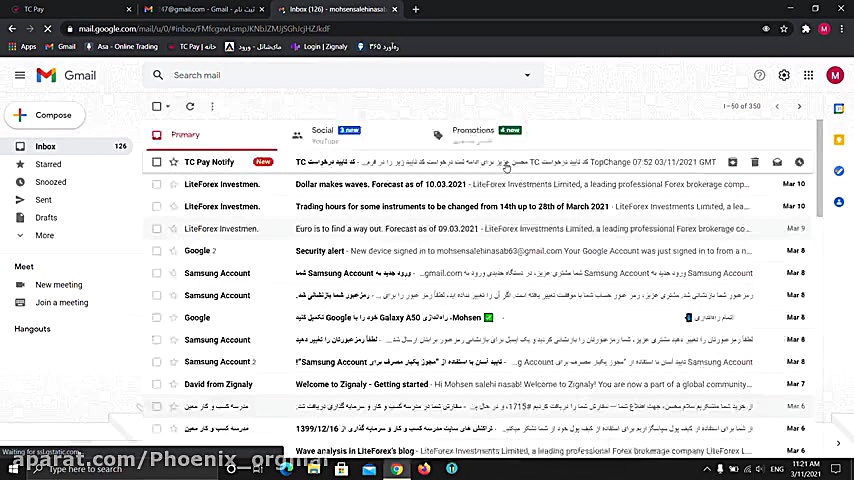Open Microsoft Store from the taskbar
This screenshot has width=854, height=480.
(x=341, y=469)
